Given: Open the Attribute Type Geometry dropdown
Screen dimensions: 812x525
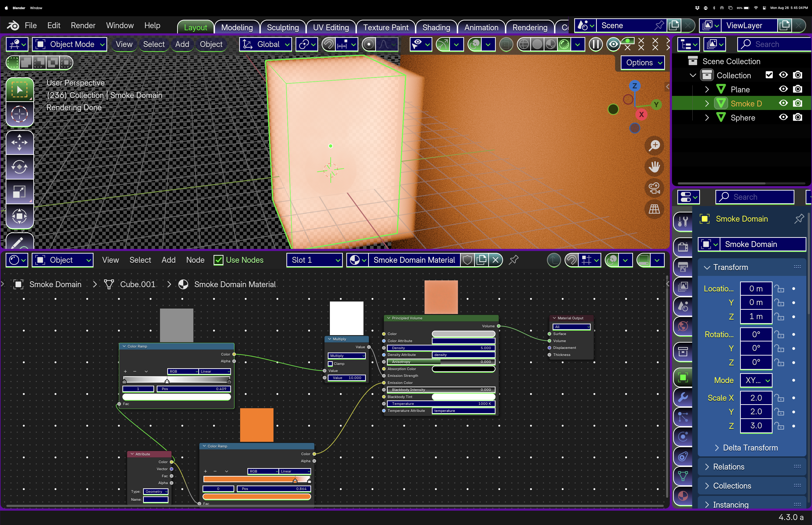Looking at the screenshot, I should tap(156, 492).
